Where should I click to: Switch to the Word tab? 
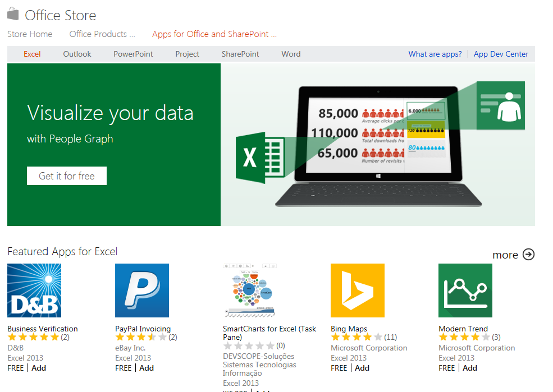click(x=291, y=54)
